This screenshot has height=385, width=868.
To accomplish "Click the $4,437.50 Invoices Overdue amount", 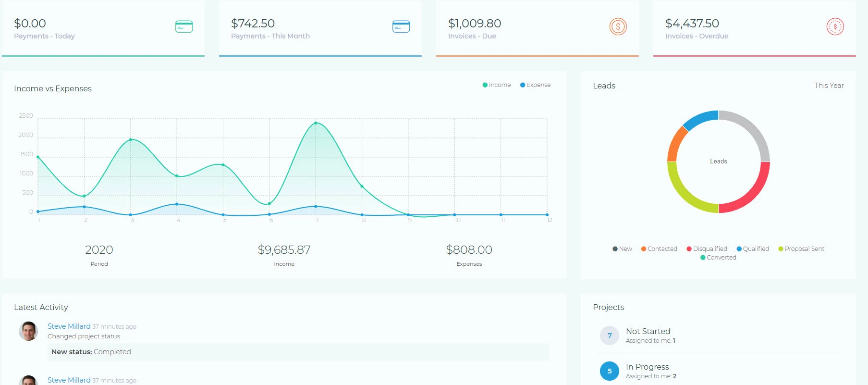I will click(692, 24).
